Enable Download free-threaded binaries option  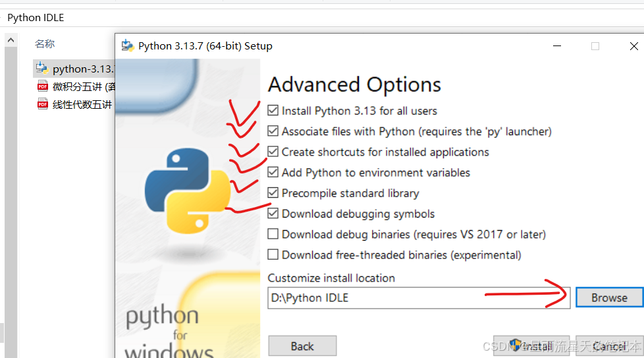pos(273,254)
